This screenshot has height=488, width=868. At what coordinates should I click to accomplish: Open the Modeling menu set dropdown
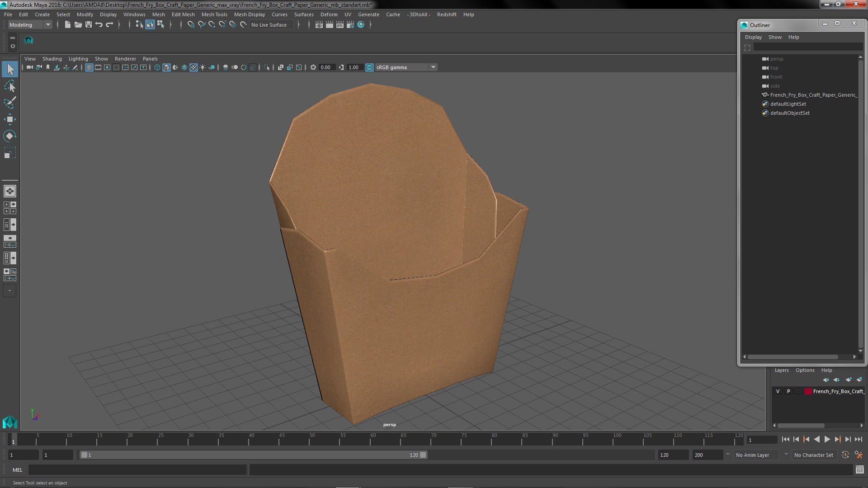[30, 25]
